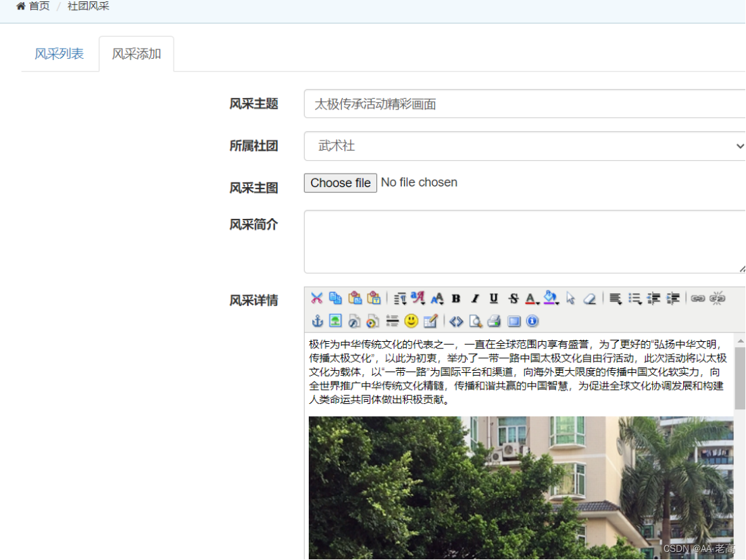Go to 首页 in breadcrumb
The image size is (746, 560).
[39, 6]
